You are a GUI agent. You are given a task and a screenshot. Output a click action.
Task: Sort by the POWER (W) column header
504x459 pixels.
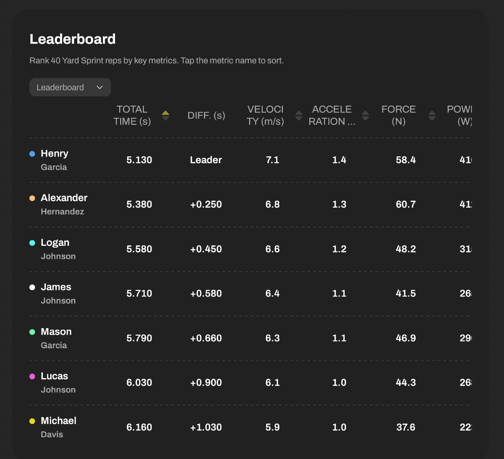[459, 115]
